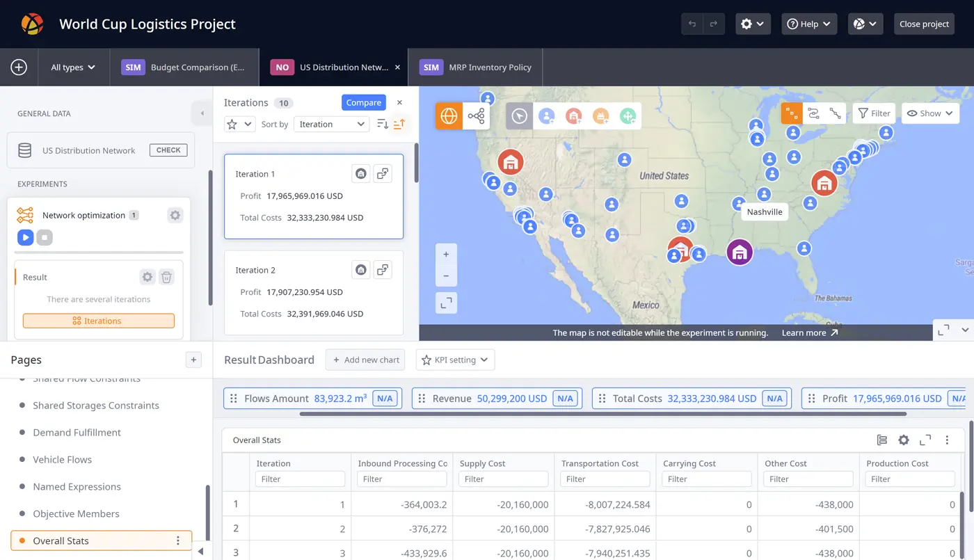This screenshot has height=560, width=974.
Task: Delete the Result using trash icon
Action: 166,277
